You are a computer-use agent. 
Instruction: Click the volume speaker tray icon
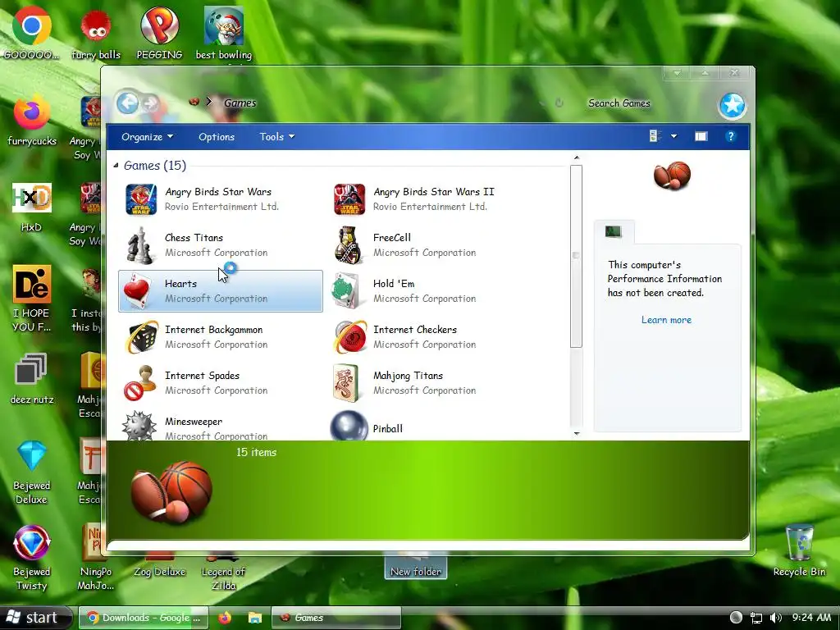tap(776, 618)
